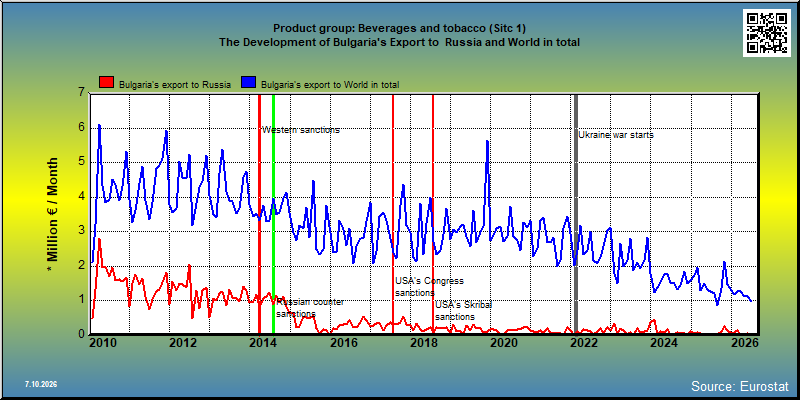
Task: Click the red USA's Congress sanctions marker line
Action: (393, 214)
